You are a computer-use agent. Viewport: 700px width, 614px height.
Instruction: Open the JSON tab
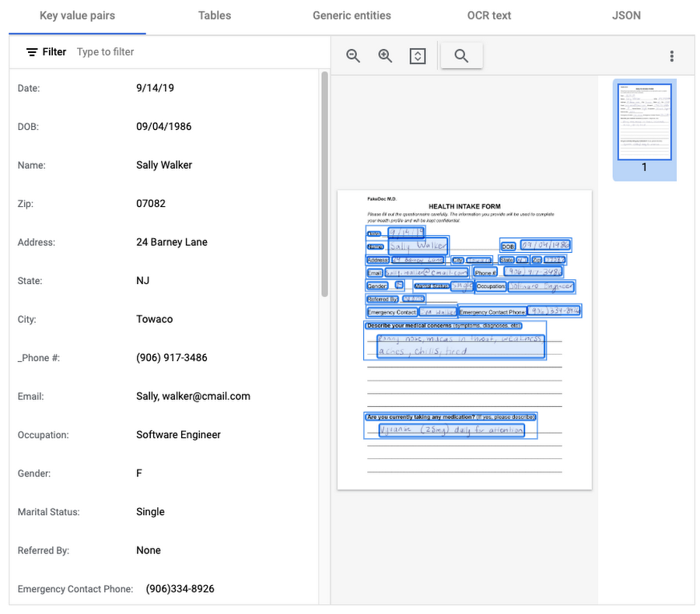click(626, 16)
